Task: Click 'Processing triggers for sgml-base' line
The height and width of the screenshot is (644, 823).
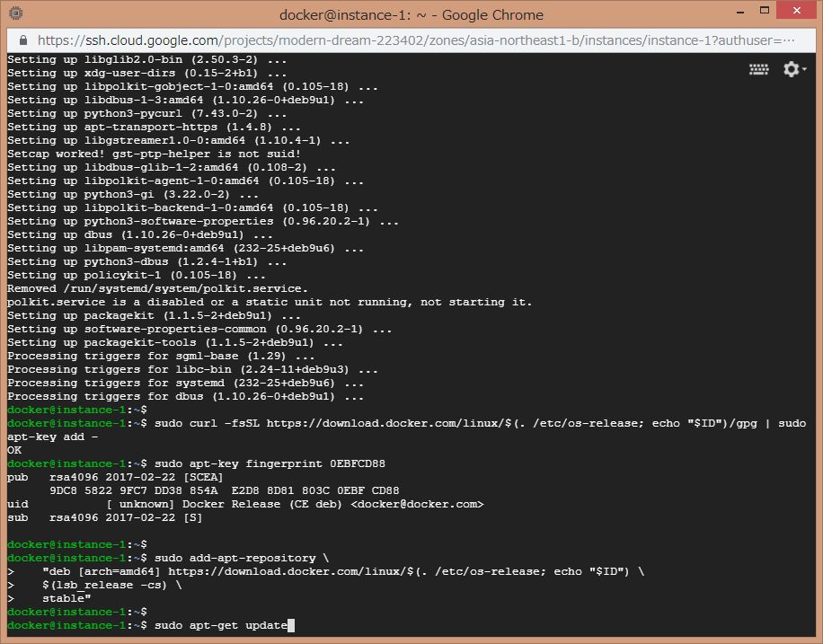Action: pos(161,356)
